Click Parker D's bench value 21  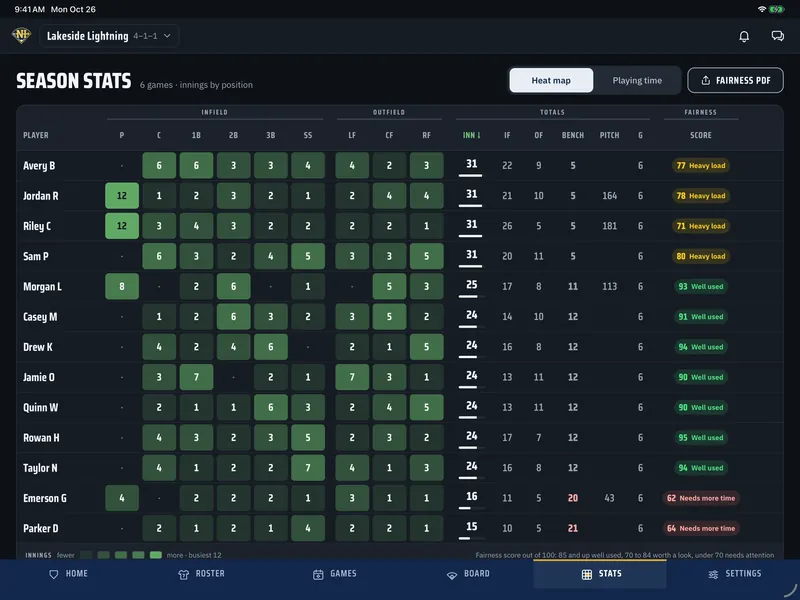pyautogui.click(x=572, y=528)
